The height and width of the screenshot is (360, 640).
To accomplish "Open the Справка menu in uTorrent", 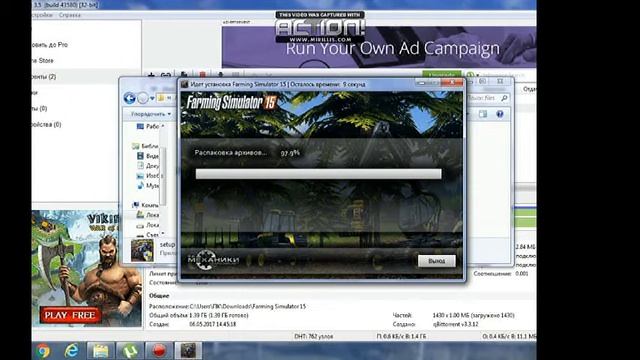I will click(x=70, y=15).
